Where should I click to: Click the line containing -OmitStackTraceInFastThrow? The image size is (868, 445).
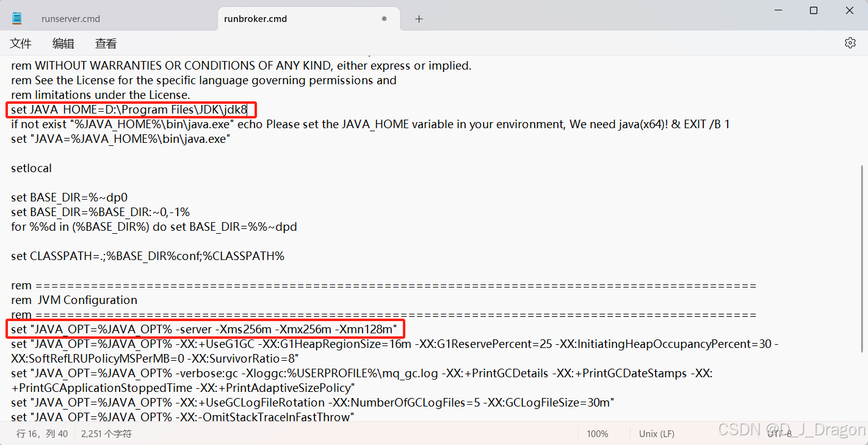[x=183, y=418]
